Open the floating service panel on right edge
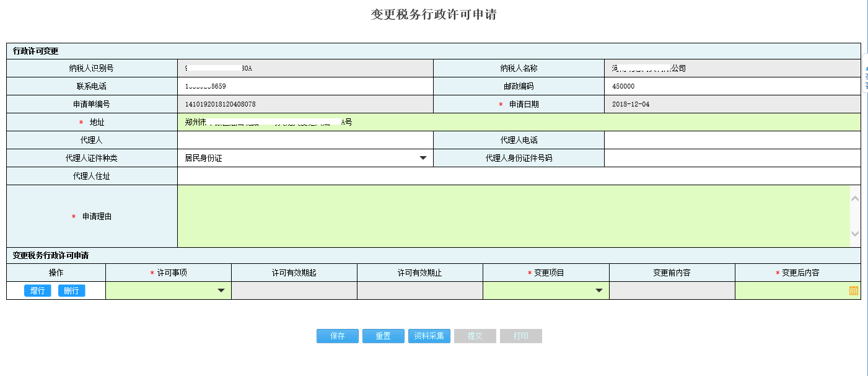This screenshot has width=868, height=376. pos(865,74)
